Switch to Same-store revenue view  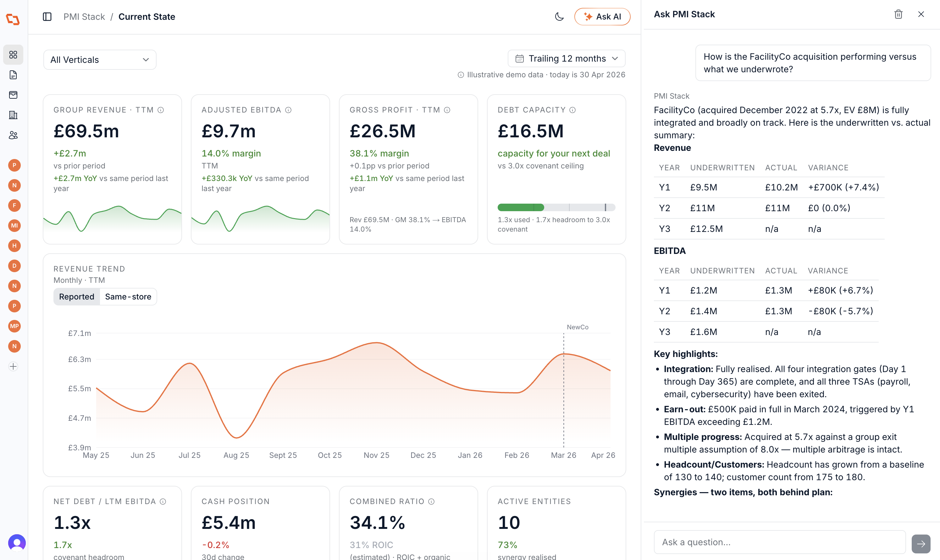tap(128, 297)
